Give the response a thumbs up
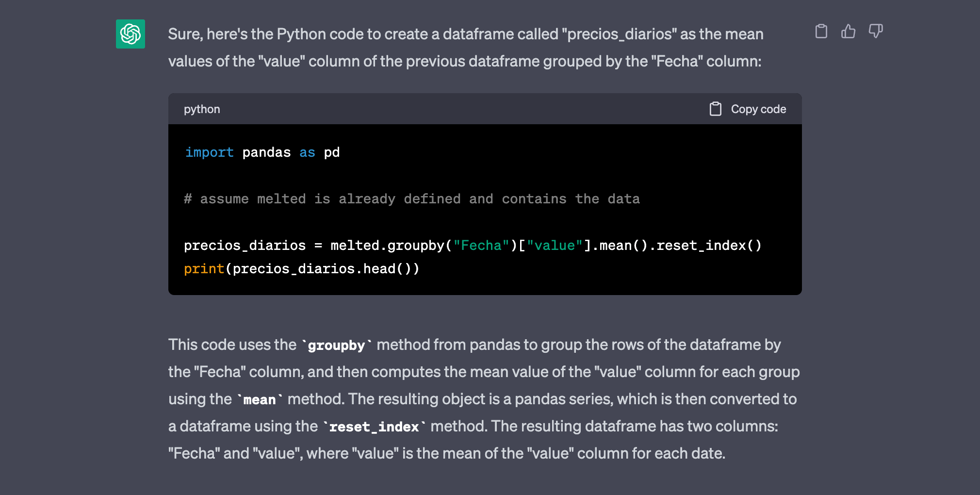 [x=848, y=32]
